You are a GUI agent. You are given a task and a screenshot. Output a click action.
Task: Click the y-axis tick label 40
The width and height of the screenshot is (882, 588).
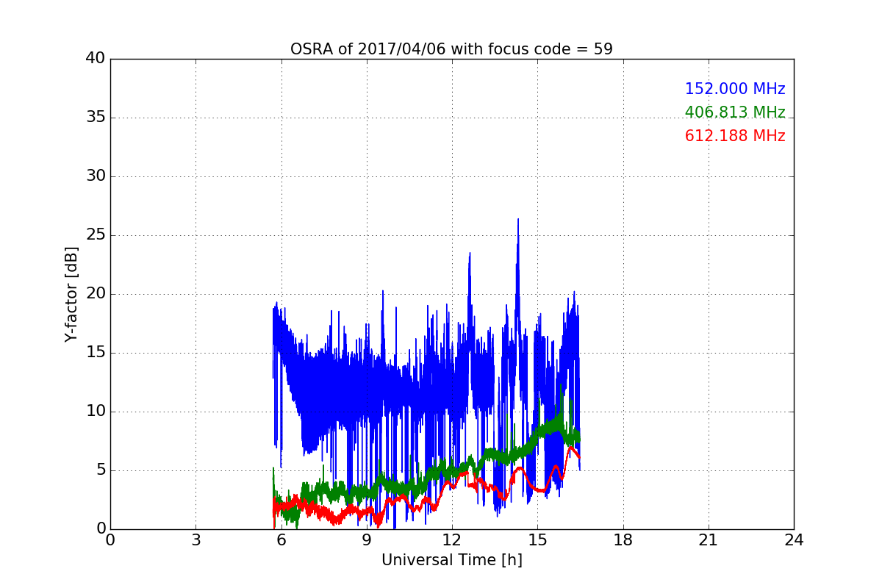[x=95, y=59]
